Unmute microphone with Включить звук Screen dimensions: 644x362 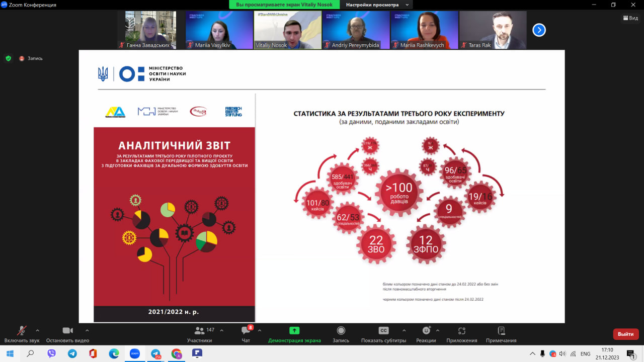click(21, 334)
